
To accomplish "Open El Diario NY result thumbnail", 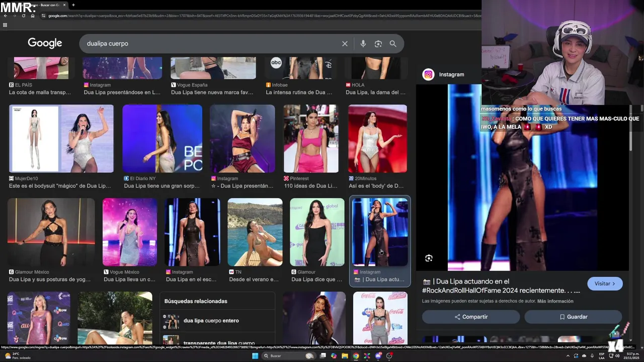I will click(x=162, y=139).
